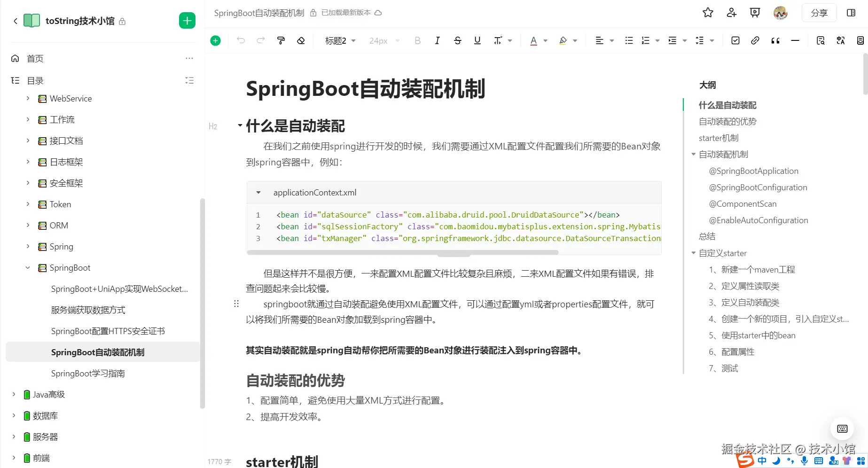Viewport: 868px width, 468px height.
Task: Insert a horizontal divider line
Action: pyautogui.click(x=795, y=40)
